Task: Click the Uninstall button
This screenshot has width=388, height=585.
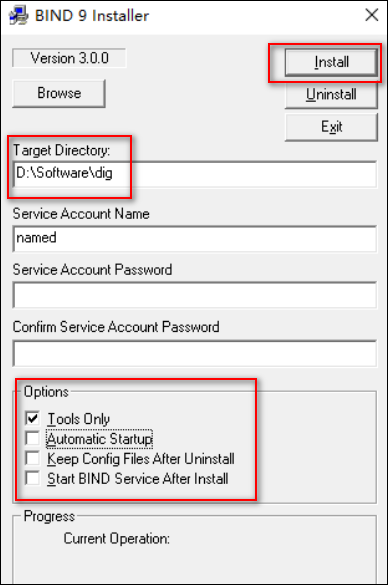Action: (x=331, y=94)
